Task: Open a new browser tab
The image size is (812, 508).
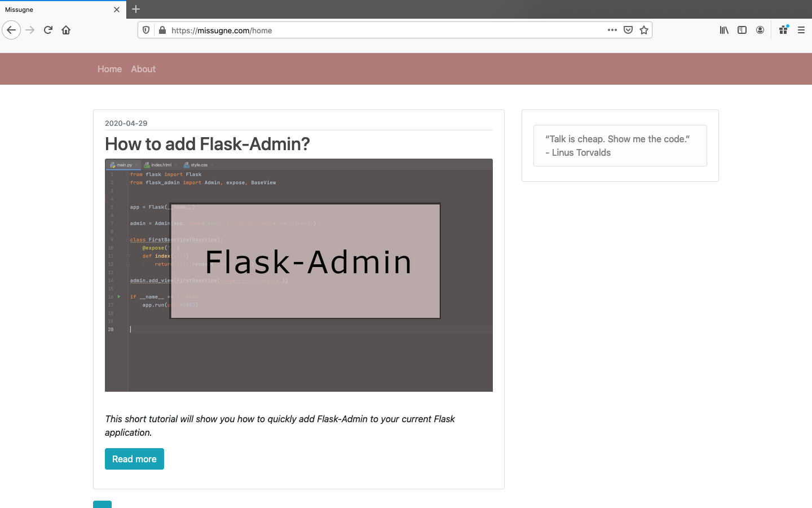Action: pyautogui.click(x=135, y=9)
